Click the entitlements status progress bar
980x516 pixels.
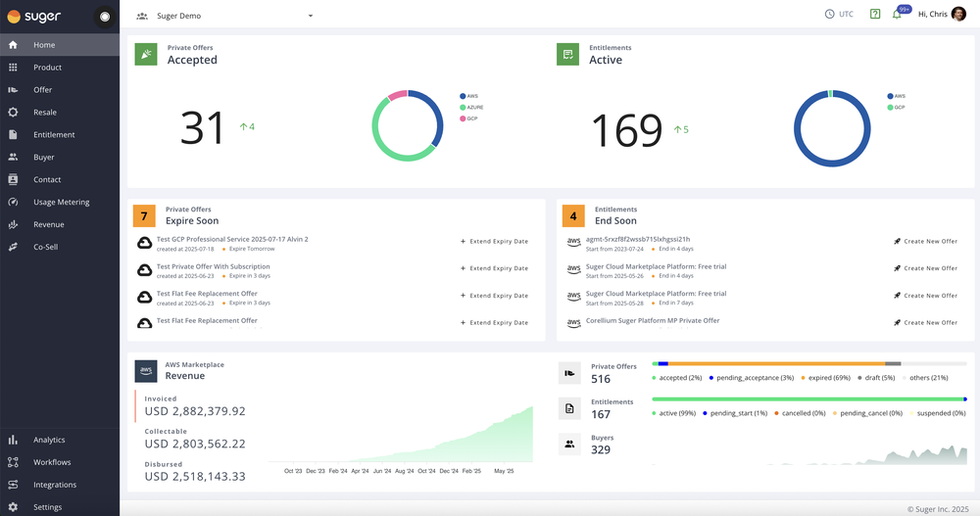click(809, 399)
